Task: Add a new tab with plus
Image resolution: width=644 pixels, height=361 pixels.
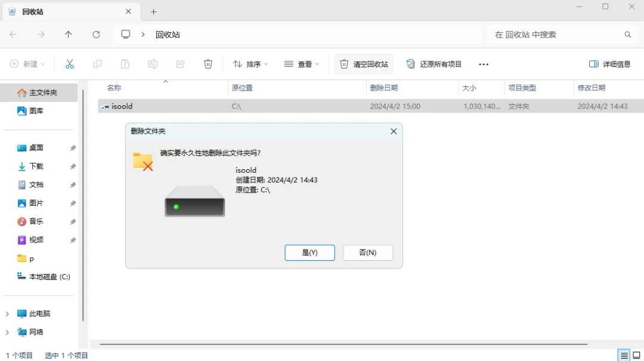Action: (154, 12)
